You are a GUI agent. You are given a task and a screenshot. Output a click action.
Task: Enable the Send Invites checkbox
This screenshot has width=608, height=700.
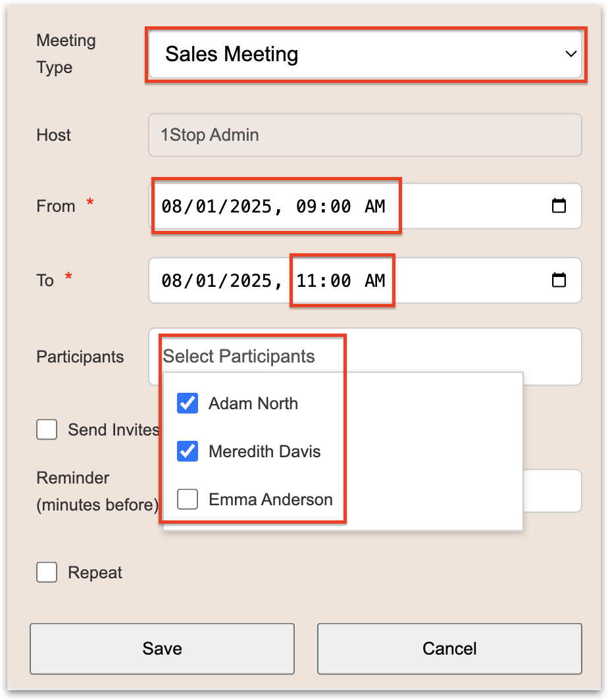pyautogui.click(x=47, y=430)
